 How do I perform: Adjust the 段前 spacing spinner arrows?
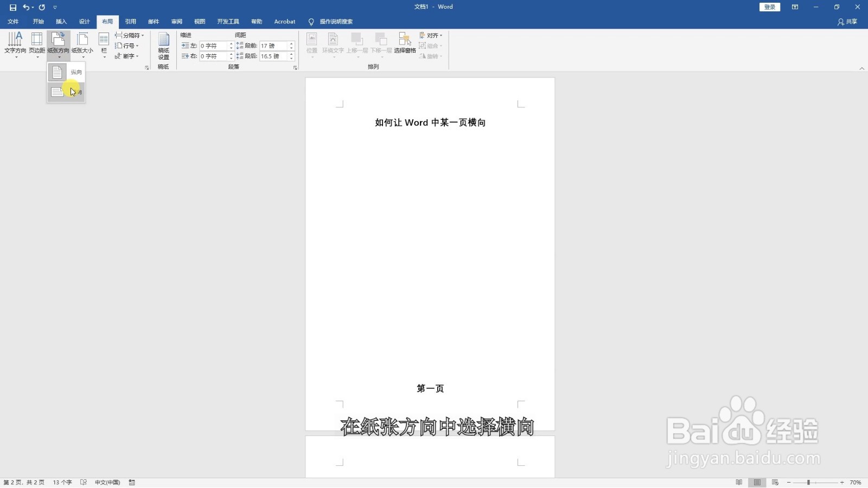pyautogui.click(x=291, y=46)
